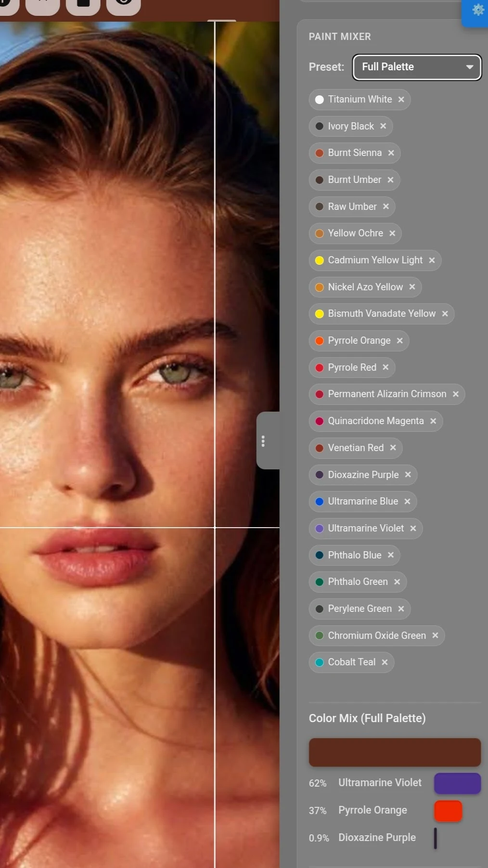Screen dimensions: 488x868
Task: Remove Perylene Green with its × icon
Action: point(401,609)
